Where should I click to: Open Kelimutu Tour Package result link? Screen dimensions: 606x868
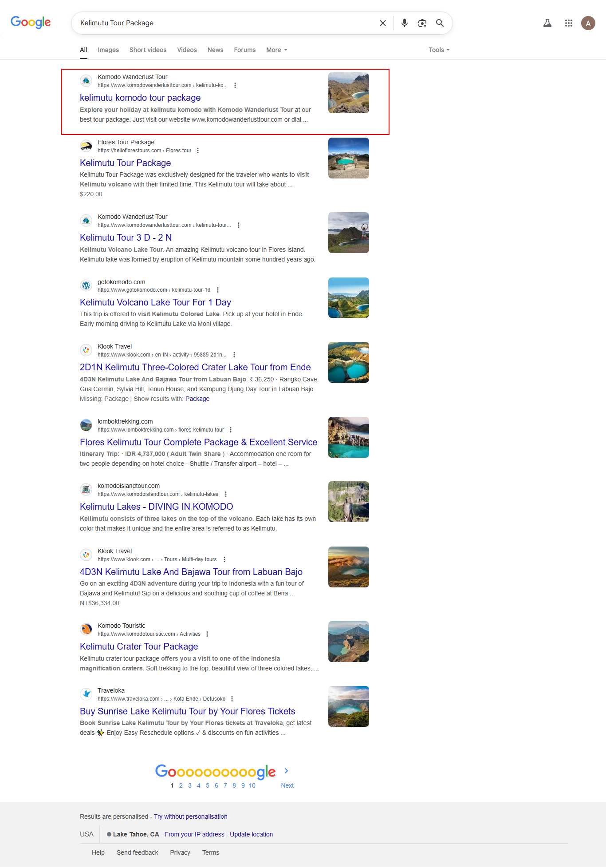click(125, 163)
